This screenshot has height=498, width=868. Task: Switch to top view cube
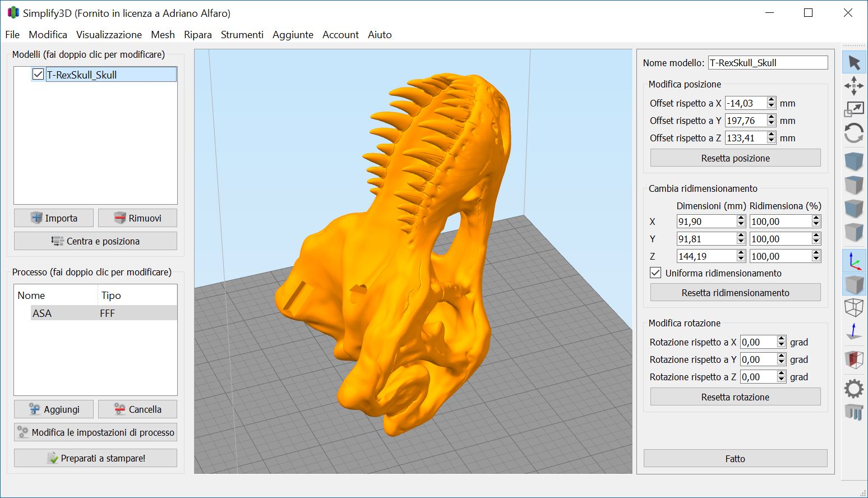pyautogui.click(x=854, y=185)
